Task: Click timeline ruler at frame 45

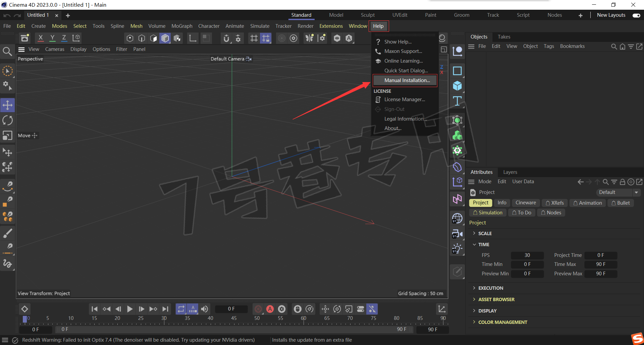Action: coord(234,319)
